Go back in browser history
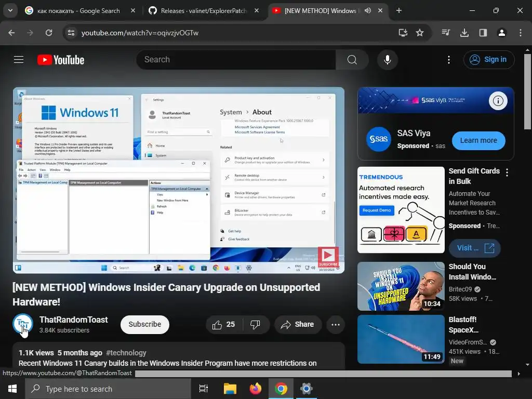The width and height of the screenshot is (532, 399). point(11,33)
